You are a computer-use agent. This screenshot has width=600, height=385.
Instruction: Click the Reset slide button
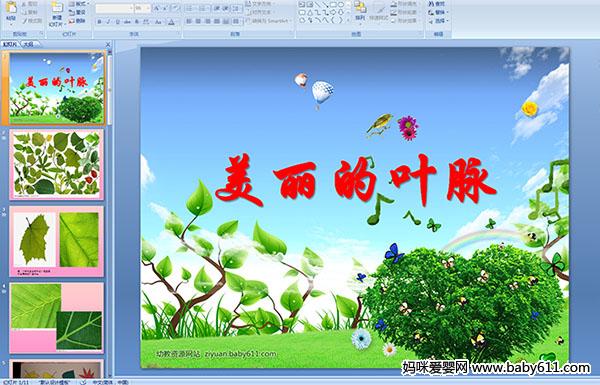click(77, 12)
